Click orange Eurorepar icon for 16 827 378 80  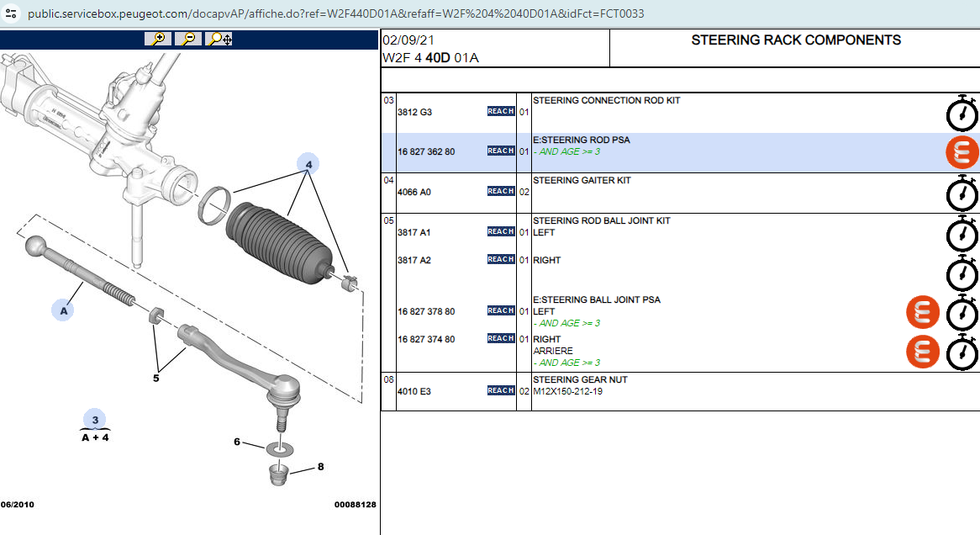pos(923,312)
